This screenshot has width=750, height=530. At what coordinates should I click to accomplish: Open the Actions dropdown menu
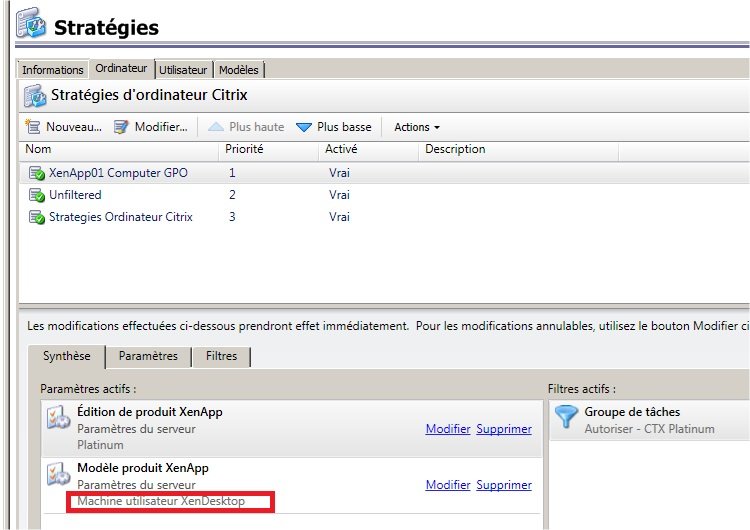416,127
